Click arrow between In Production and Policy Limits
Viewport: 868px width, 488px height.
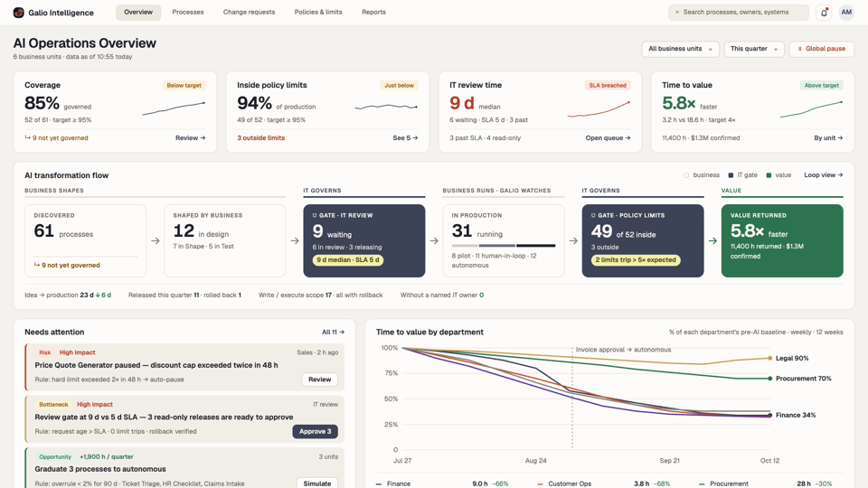573,240
